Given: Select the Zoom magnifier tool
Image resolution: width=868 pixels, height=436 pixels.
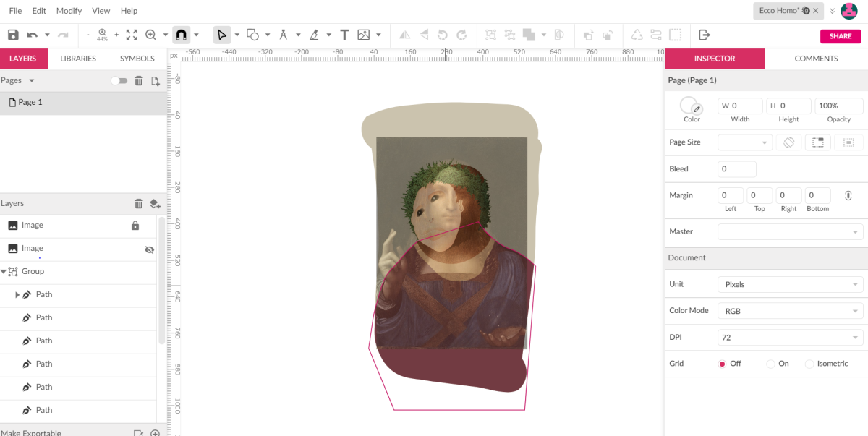Looking at the screenshot, I should click(150, 35).
